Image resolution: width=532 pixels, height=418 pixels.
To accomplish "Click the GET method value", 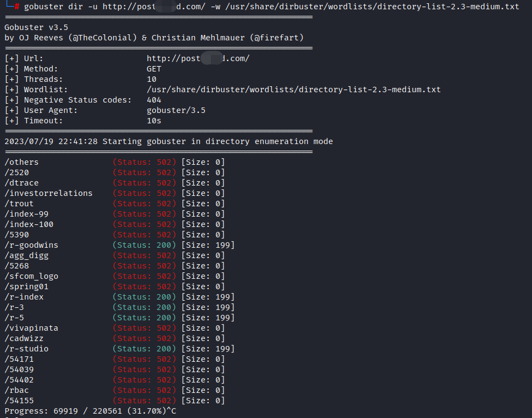I will 154,69.
